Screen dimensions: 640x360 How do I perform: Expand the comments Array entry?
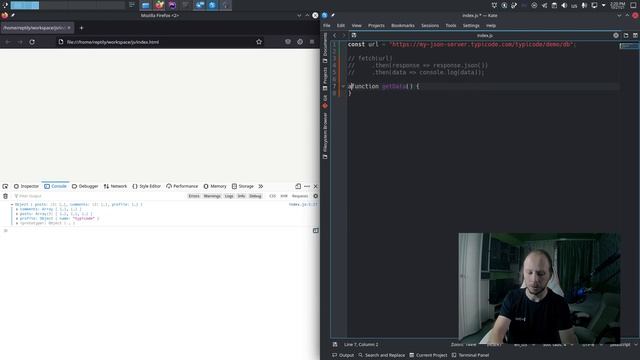17,209
